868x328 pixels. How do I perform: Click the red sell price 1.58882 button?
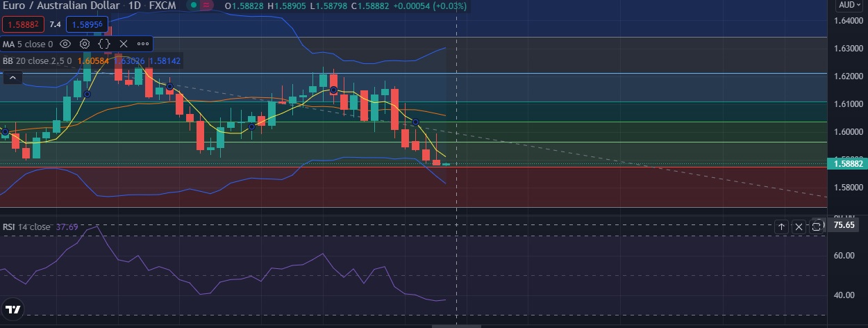point(24,24)
